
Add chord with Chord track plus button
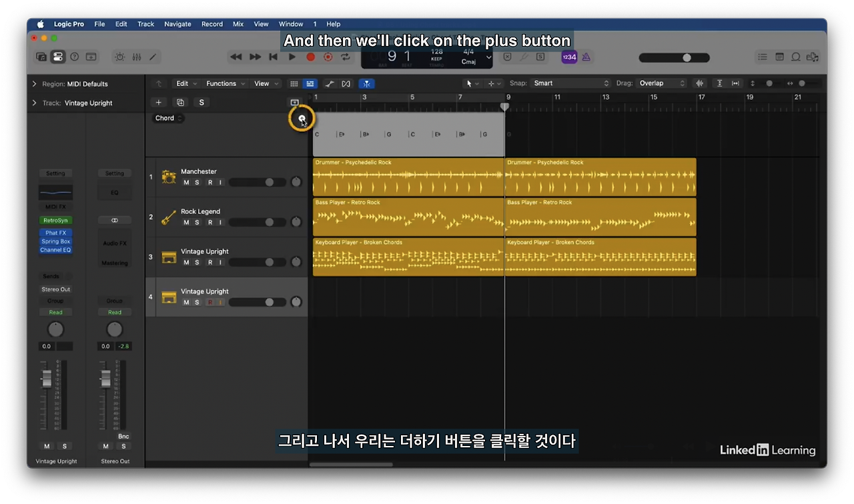[x=302, y=119]
